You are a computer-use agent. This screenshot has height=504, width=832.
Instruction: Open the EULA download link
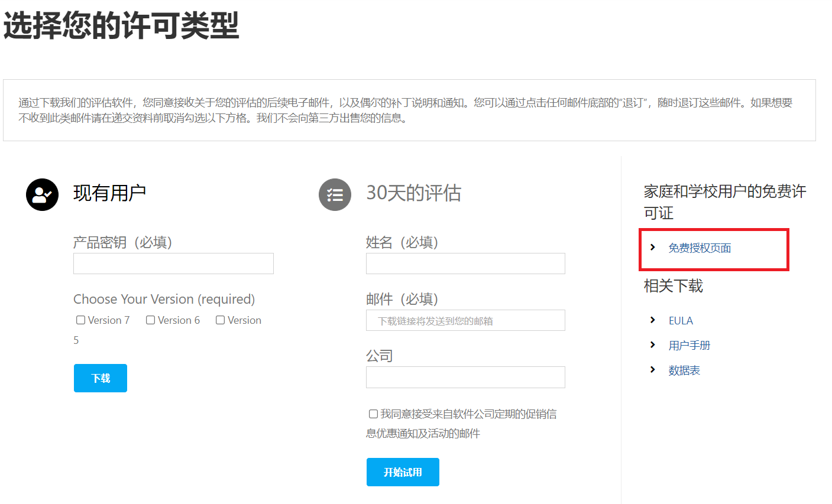(681, 321)
